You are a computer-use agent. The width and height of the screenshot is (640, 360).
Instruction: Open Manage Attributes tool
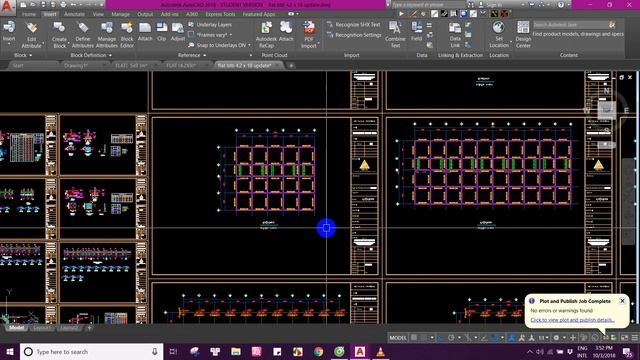pyautogui.click(x=107, y=35)
